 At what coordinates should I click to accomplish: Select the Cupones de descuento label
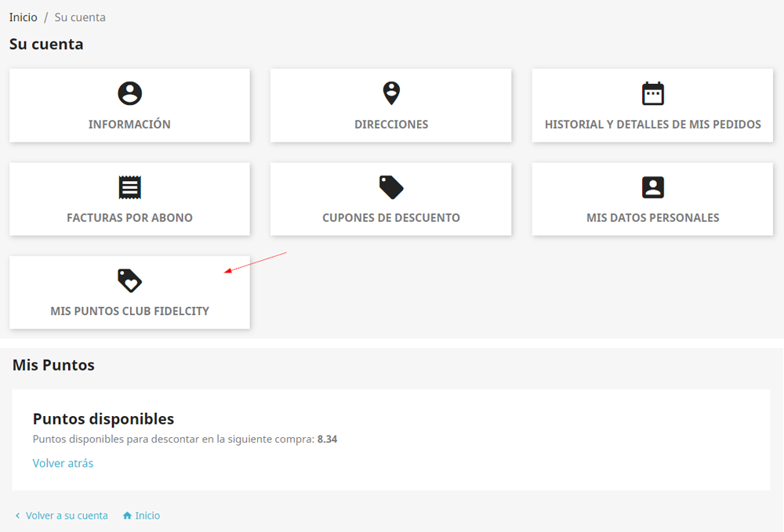[x=391, y=218]
